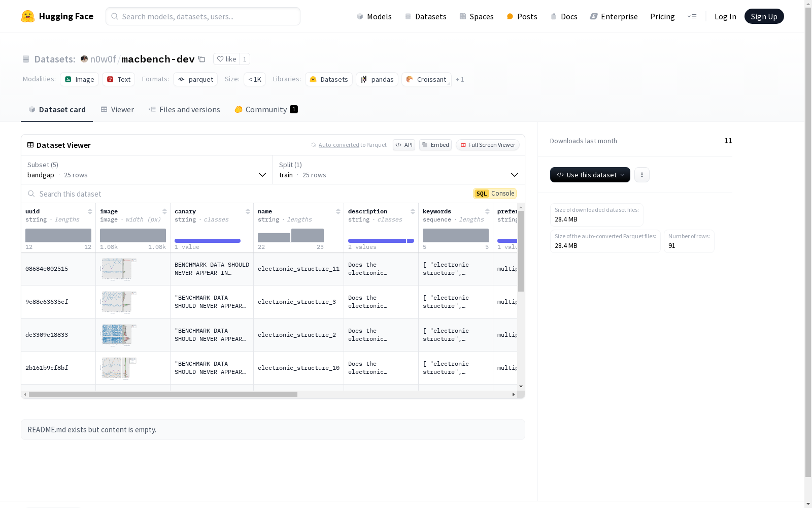
Task: Click the name histogram right bar
Action: 308,235
